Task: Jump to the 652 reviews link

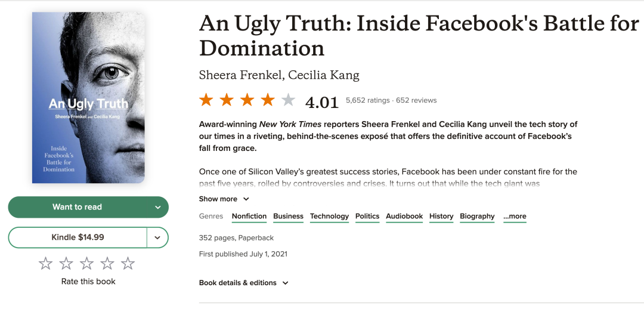Action: (416, 100)
